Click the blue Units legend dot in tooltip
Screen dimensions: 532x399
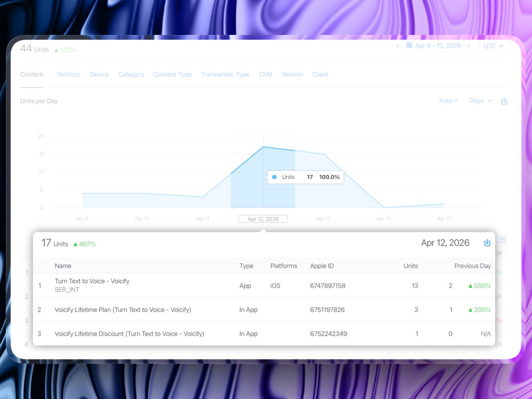click(x=274, y=177)
